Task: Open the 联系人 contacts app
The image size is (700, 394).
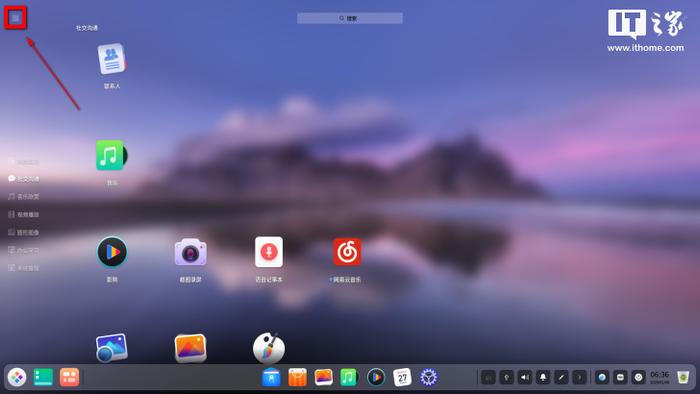Action: 112,59
